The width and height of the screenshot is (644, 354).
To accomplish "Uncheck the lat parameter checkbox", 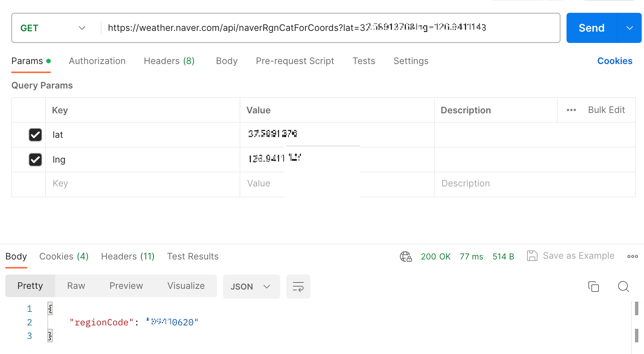I will 35,135.
